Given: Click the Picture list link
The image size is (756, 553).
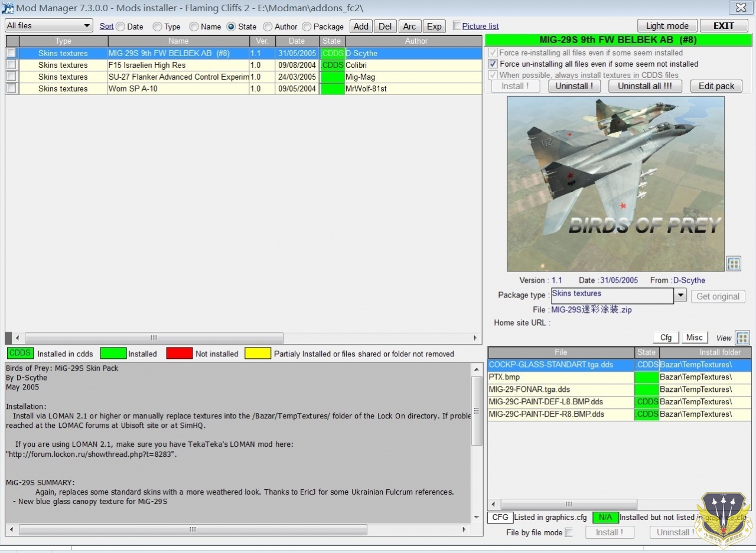Looking at the screenshot, I should (480, 26).
